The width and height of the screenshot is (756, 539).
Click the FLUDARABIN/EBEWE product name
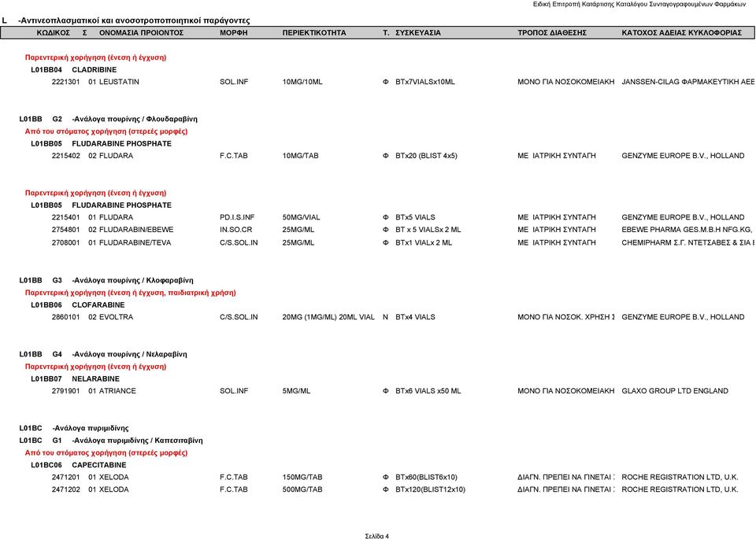(136, 230)
